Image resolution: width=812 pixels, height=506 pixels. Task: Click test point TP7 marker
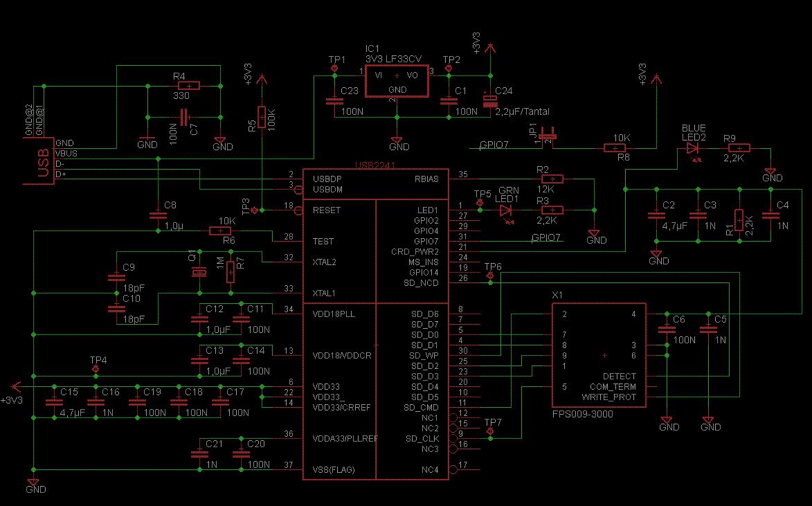click(490, 431)
